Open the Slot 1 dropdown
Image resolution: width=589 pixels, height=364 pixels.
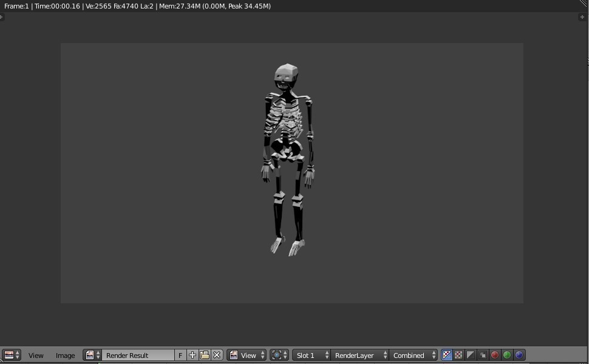tap(310, 355)
